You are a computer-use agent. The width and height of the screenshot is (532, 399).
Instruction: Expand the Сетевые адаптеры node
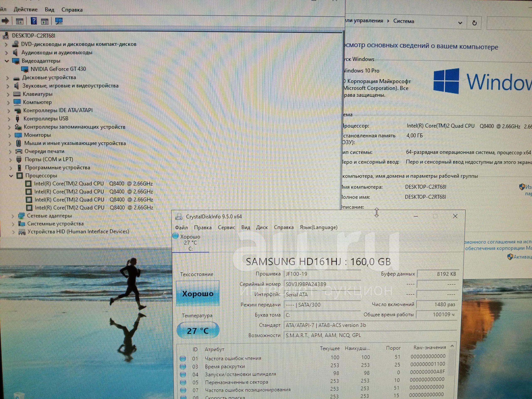click(x=13, y=216)
